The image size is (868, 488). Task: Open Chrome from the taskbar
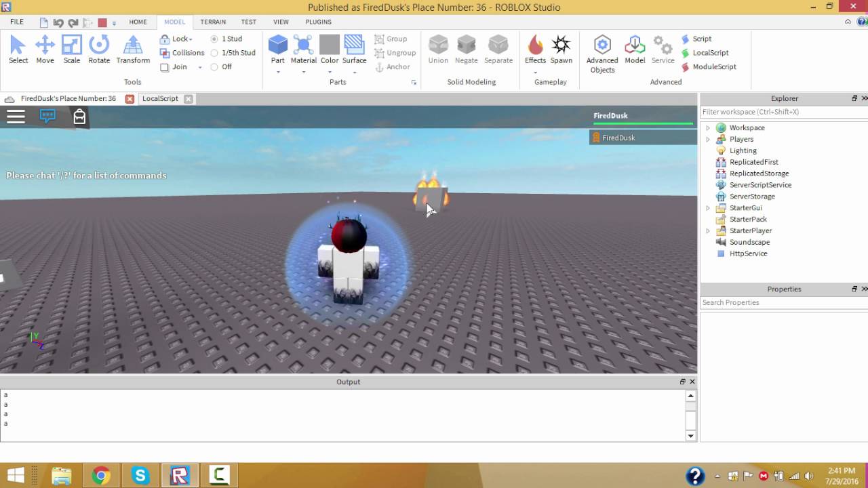click(x=101, y=476)
